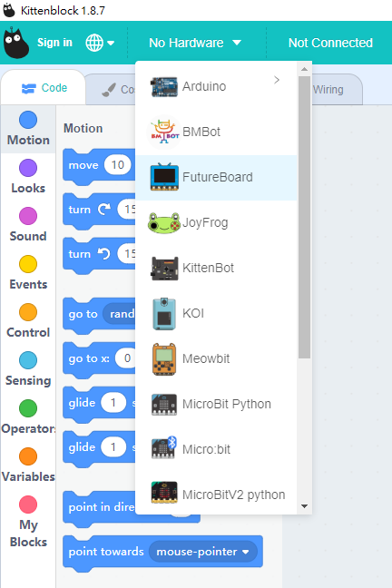Open the go to random dropdown
392x588 pixels.
(119, 314)
